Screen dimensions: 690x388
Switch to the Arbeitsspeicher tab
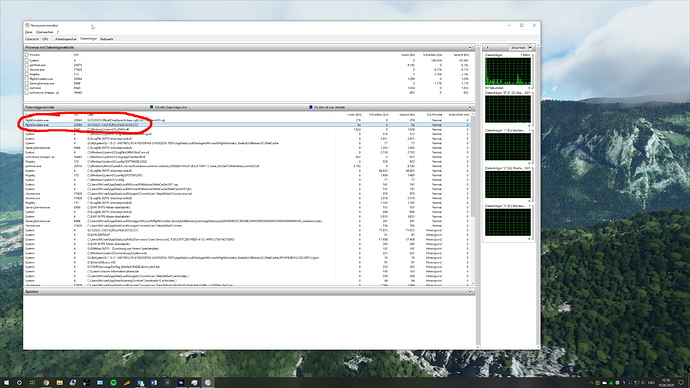(66, 39)
